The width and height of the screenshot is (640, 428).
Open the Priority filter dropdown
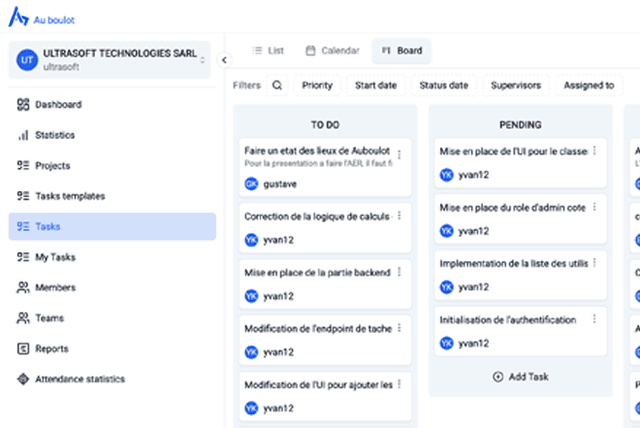click(317, 85)
